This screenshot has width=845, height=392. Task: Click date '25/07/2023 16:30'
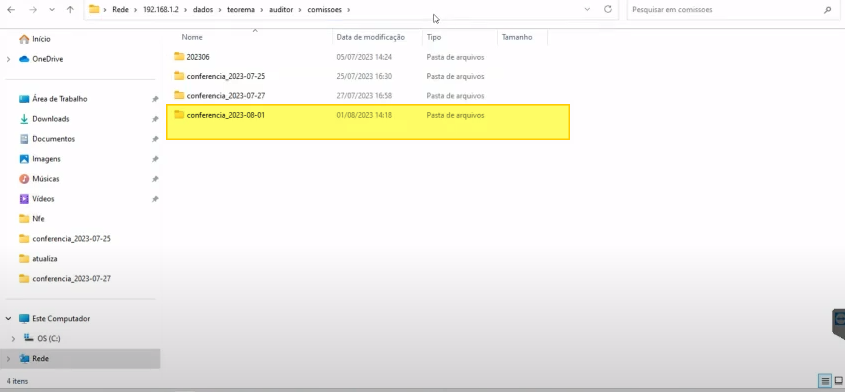coord(364,76)
